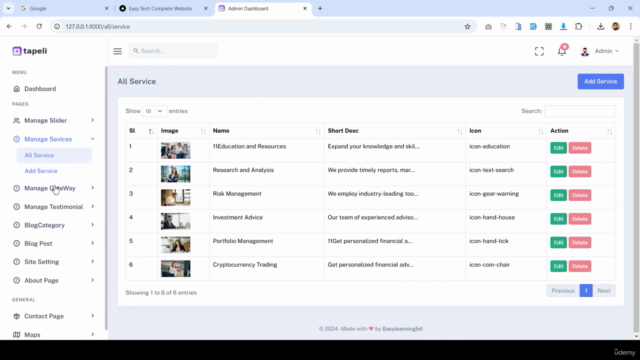This screenshot has height=360, width=640.
Task: Bookmark this page with star icon
Action: pos(467,27)
